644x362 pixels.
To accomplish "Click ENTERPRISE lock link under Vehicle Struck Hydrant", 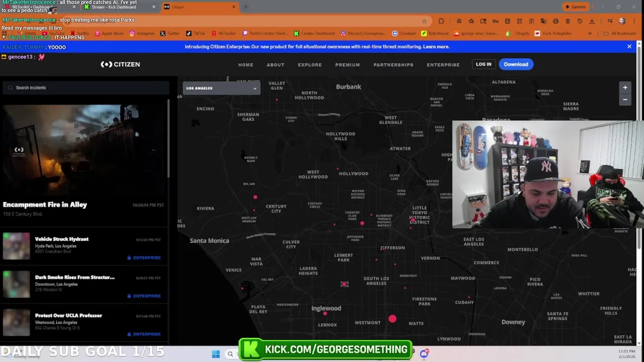I will pos(144,258).
